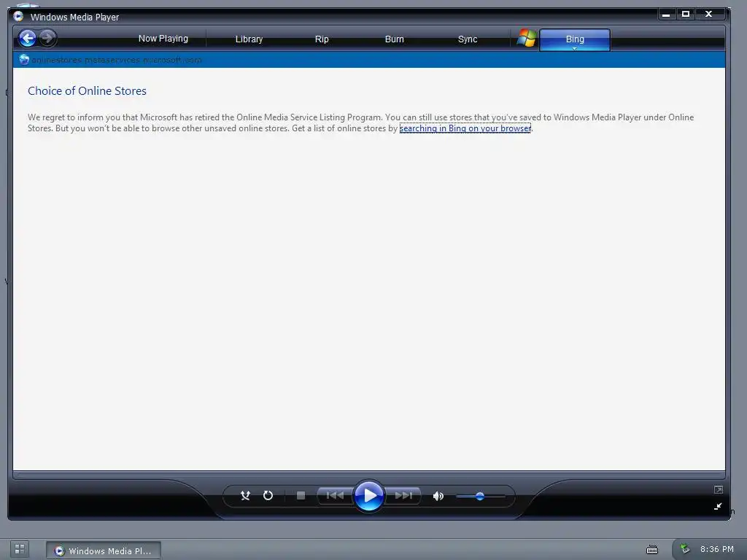Mute the sound via speaker icon
This screenshot has width=747, height=560.
pos(438,496)
